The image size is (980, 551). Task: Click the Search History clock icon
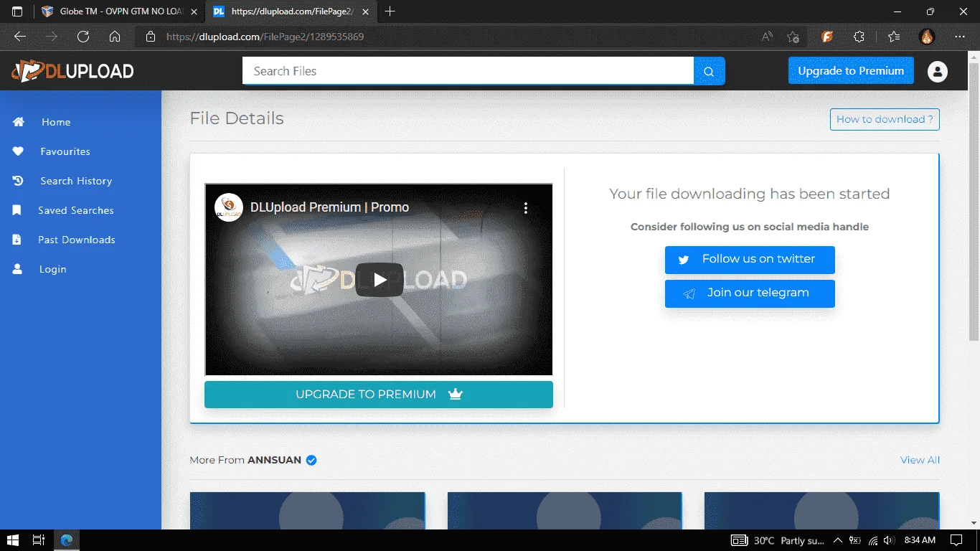click(x=18, y=181)
